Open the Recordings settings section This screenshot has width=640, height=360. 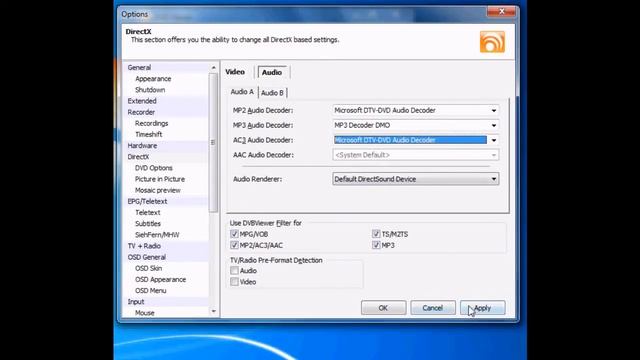tap(151, 123)
